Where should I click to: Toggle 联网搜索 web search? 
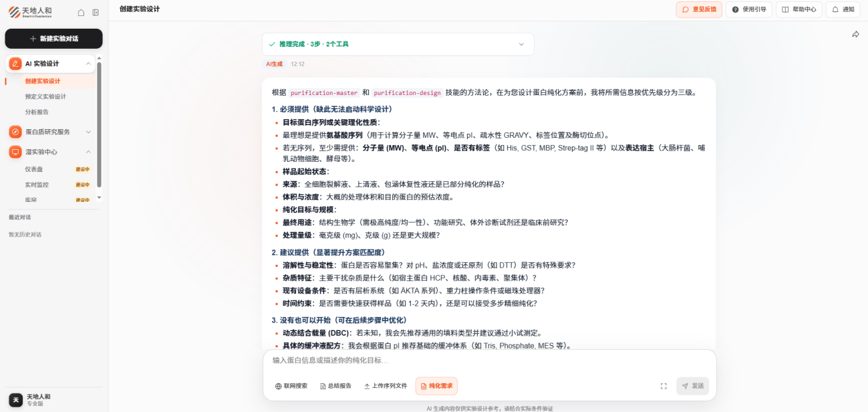[291, 386]
